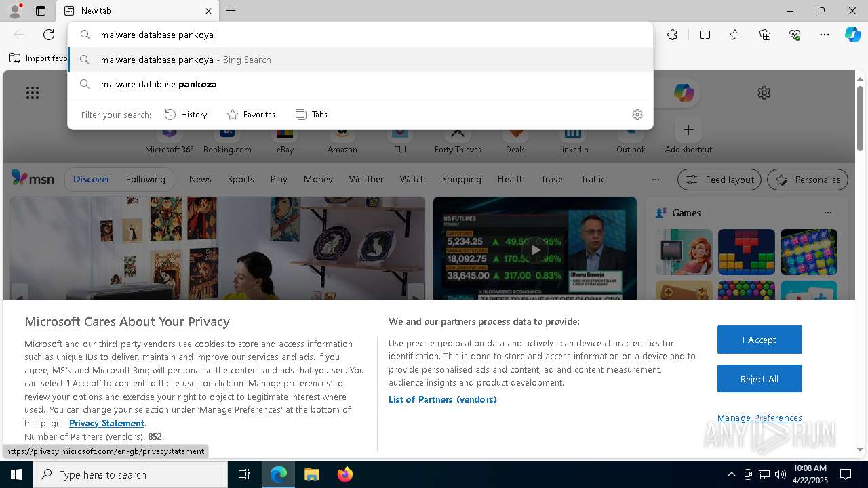Open the tab actions menu icon

[41, 11]
